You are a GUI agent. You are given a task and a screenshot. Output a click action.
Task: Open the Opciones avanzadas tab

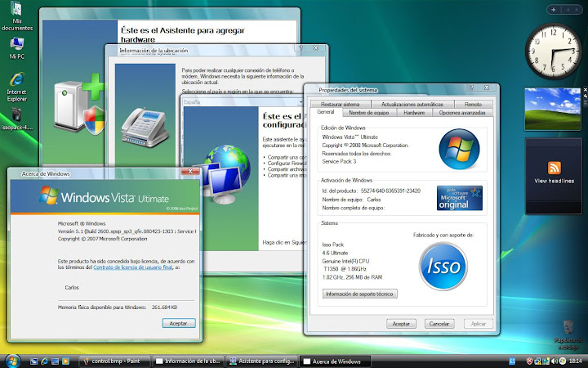(462, 113)
